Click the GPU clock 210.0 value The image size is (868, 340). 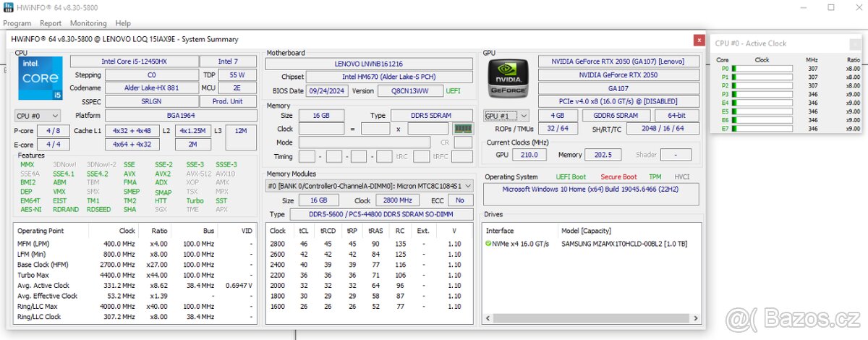click(x=529, y=155)
